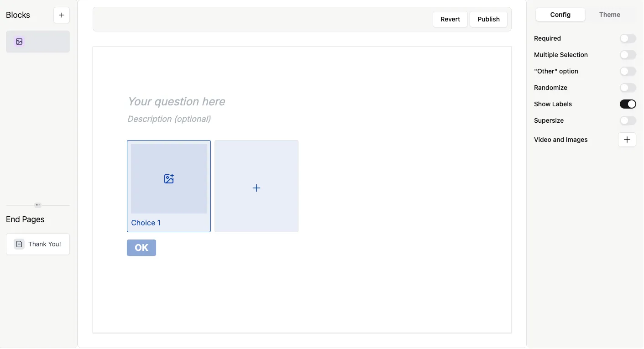Select the Config tab

(560, 15)
